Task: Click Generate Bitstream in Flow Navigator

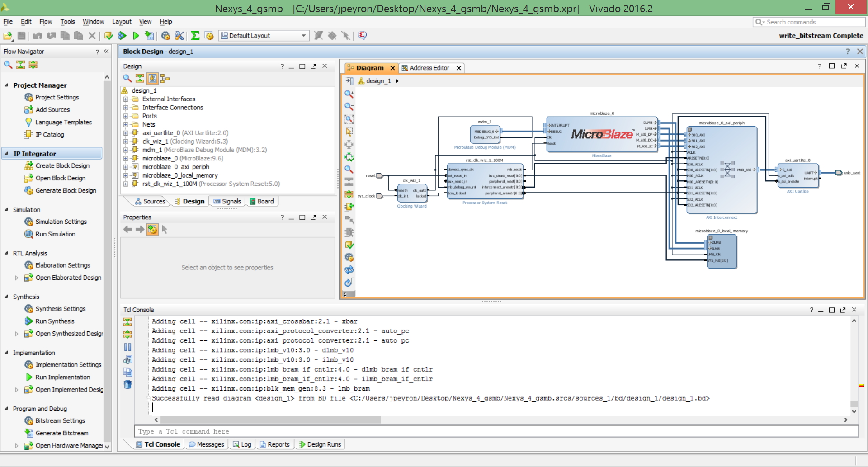Action: click(62, 433)
